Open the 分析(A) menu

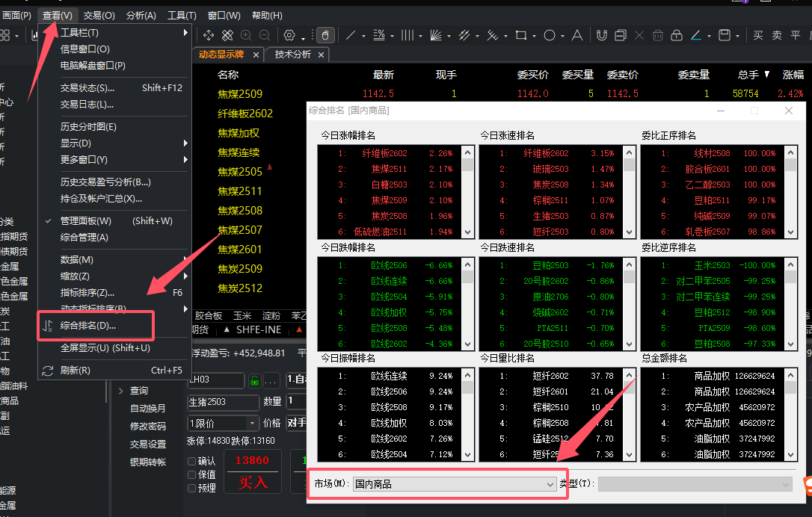141,16
